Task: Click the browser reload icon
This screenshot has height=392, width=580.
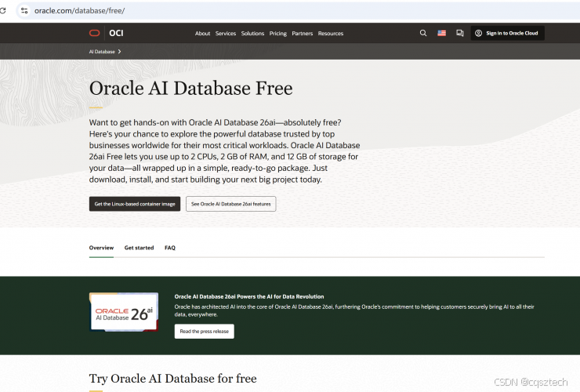Action: 2,10
